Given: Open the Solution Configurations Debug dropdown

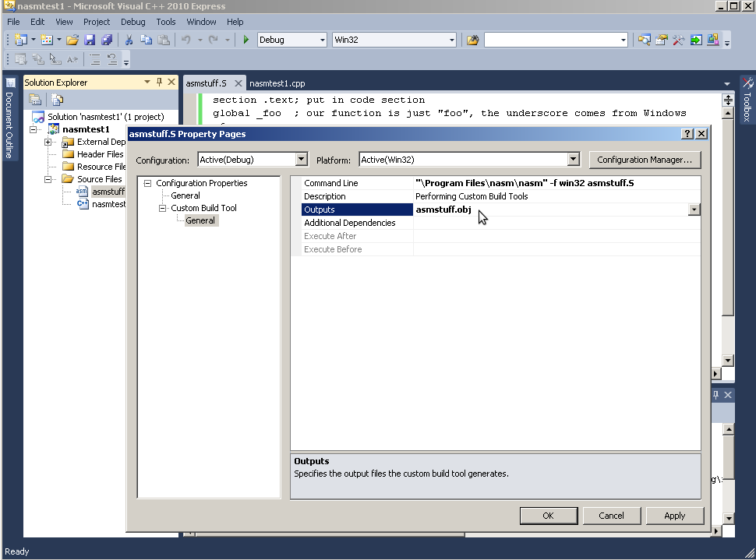Looking at the screenshot, I should (323, 40).
